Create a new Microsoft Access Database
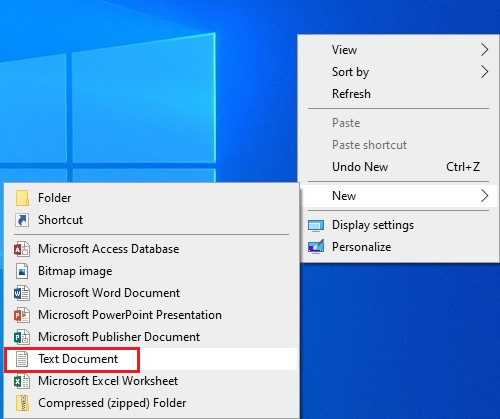Viewport: 500px width, 419px height. [151, 249]
